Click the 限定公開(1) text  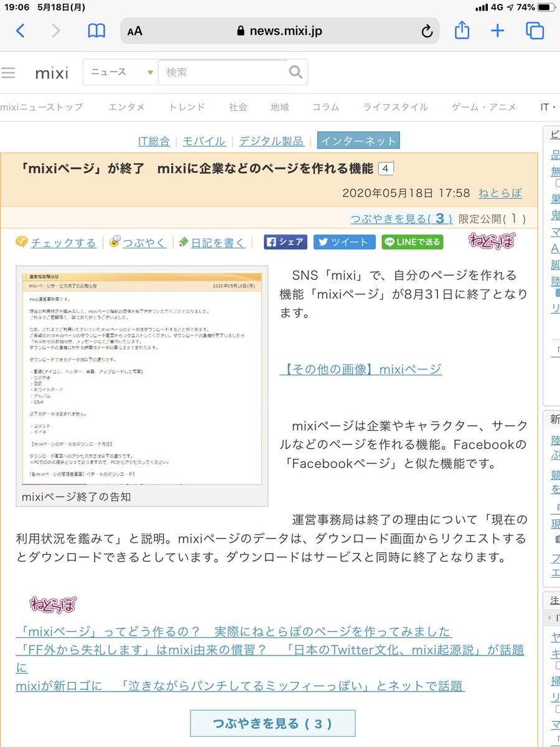[492, 218]
